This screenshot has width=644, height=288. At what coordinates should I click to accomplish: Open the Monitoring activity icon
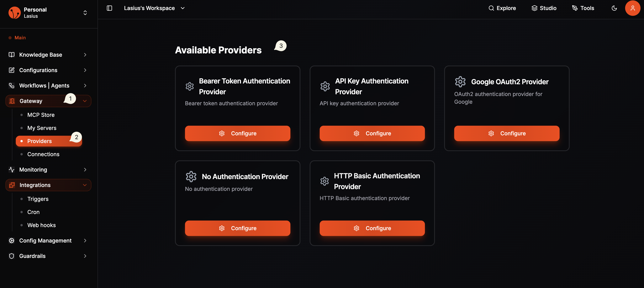click(12, 169)
